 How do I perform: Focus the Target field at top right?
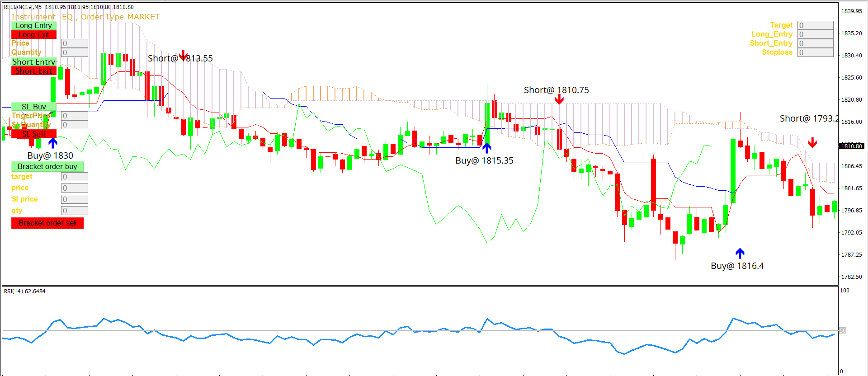click(x=816, y=25)
